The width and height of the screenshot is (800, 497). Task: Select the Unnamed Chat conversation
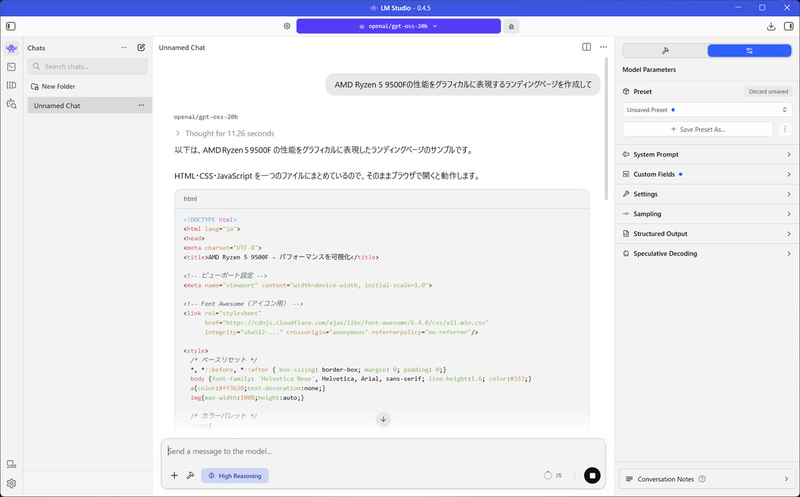[89, 106]
